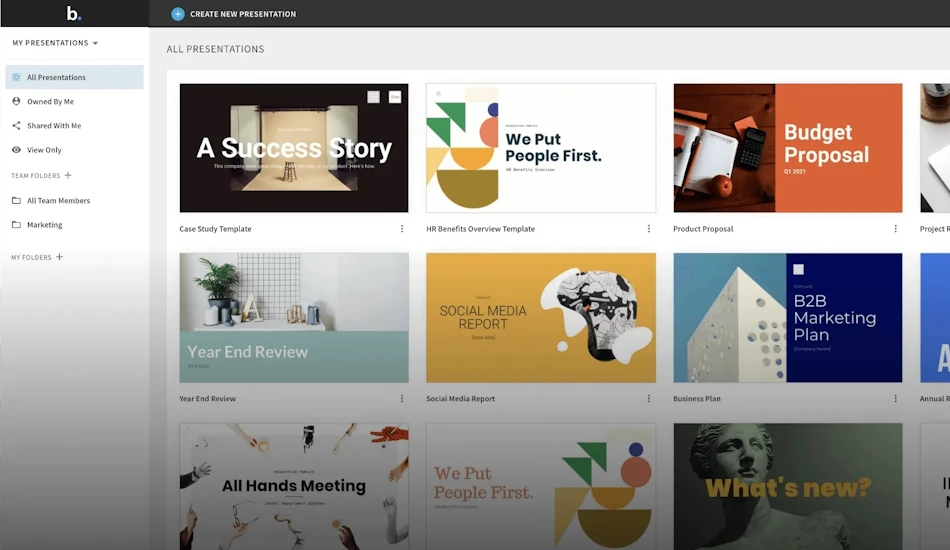
Task: Open the All Hands Meeting presentation thumbnail
Action: [294, 486]
